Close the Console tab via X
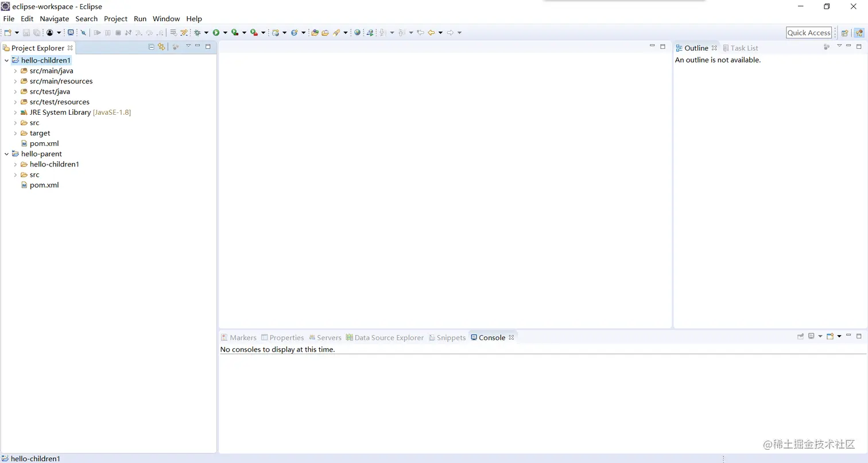The width and height of the screenshot is (868, 463). pos(511,337)
